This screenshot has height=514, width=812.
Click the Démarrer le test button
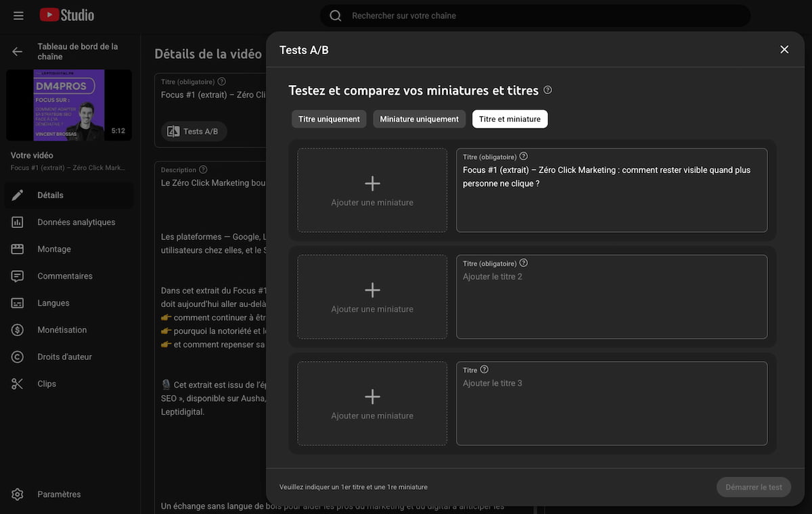tap(753, 487)
